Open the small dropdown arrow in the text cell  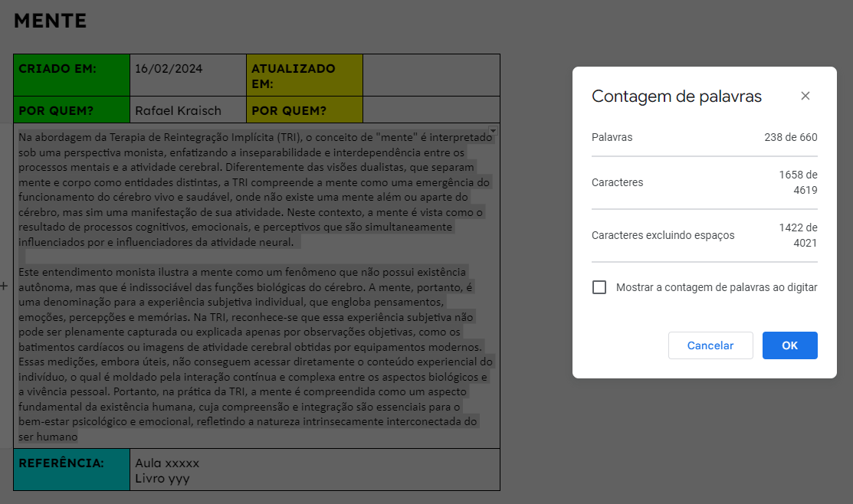[x=492, y=131]
